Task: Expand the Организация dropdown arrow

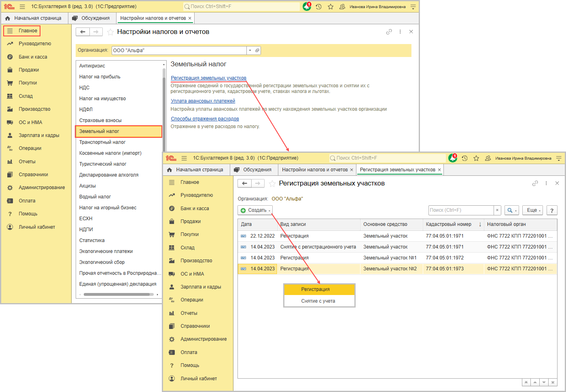Action: [250, 51]
